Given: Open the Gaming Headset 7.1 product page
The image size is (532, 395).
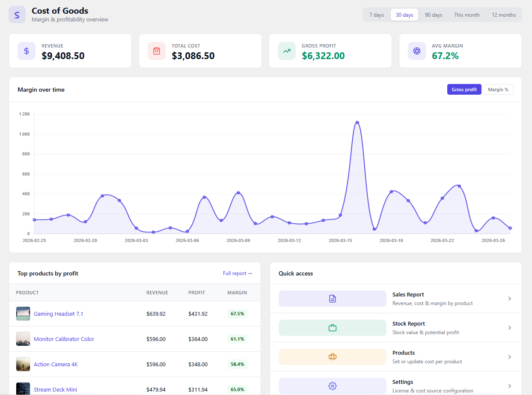Looking at the screenshot, I should point(59,313).
